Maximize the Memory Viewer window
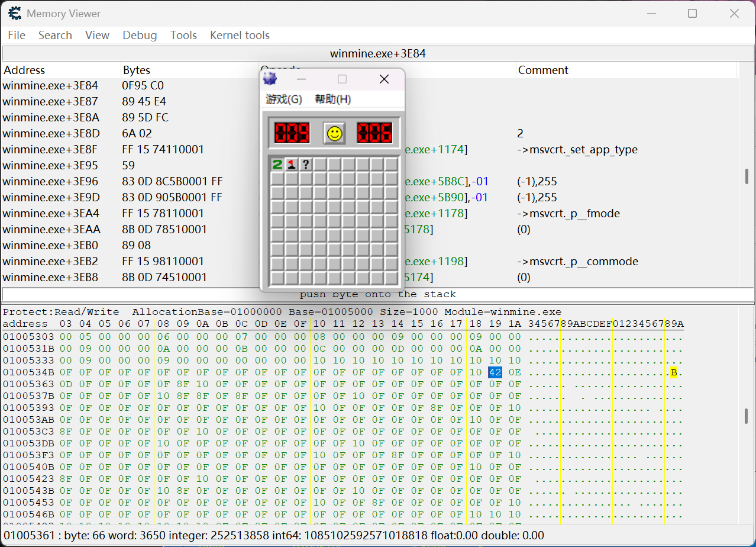756x547 pixels. (692, 13)
